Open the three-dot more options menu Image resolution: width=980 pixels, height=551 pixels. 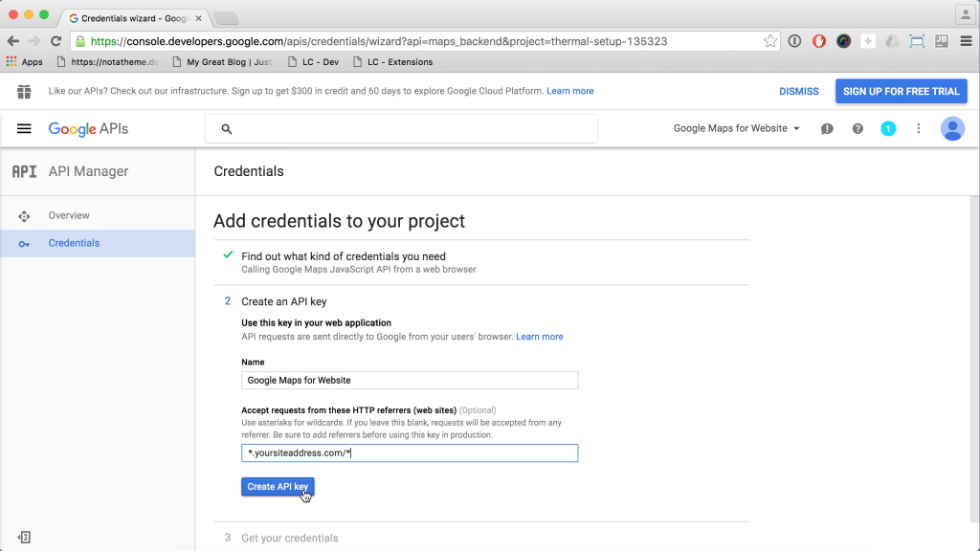919,129
